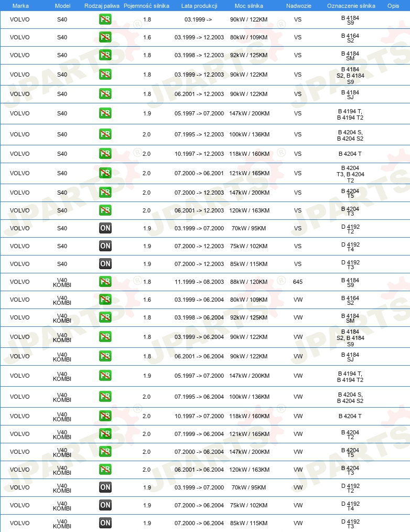The image size is (410, 532).
Task: Click petrol icon in V40 Kombi 80kW / 109KM row
Action: click(x=105, y=299)
